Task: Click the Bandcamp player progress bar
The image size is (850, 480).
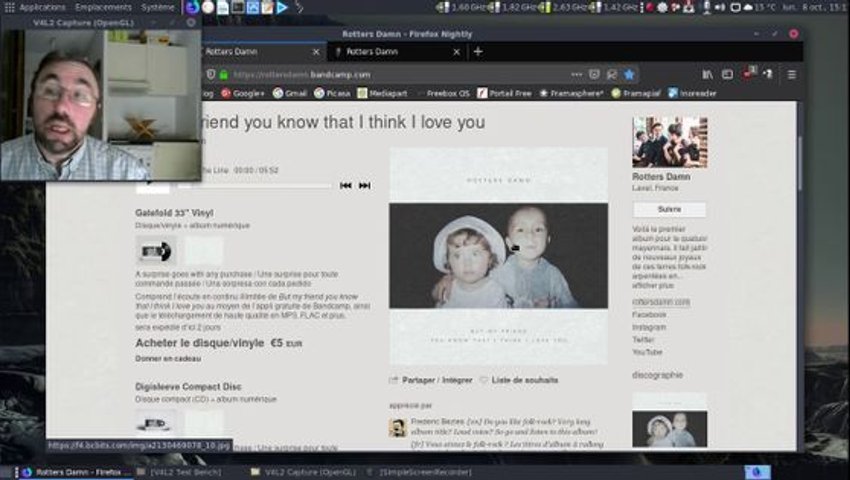Action: click(x=255, y=186)
